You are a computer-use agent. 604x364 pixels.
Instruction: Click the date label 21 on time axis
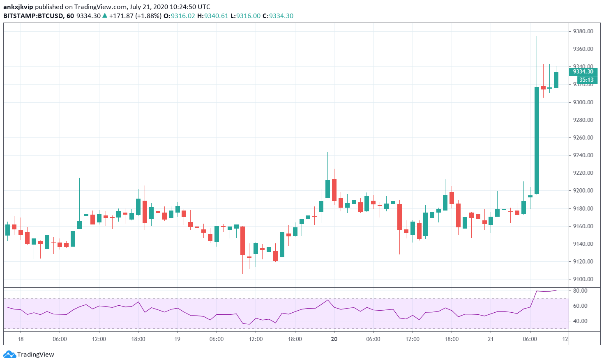click(x=491, y=339)
